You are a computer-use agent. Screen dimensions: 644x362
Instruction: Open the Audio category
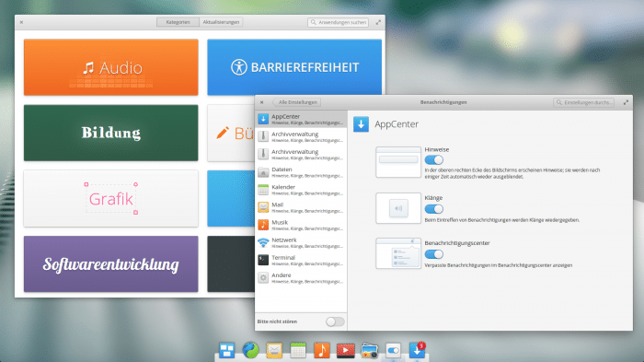click(111, 67)
